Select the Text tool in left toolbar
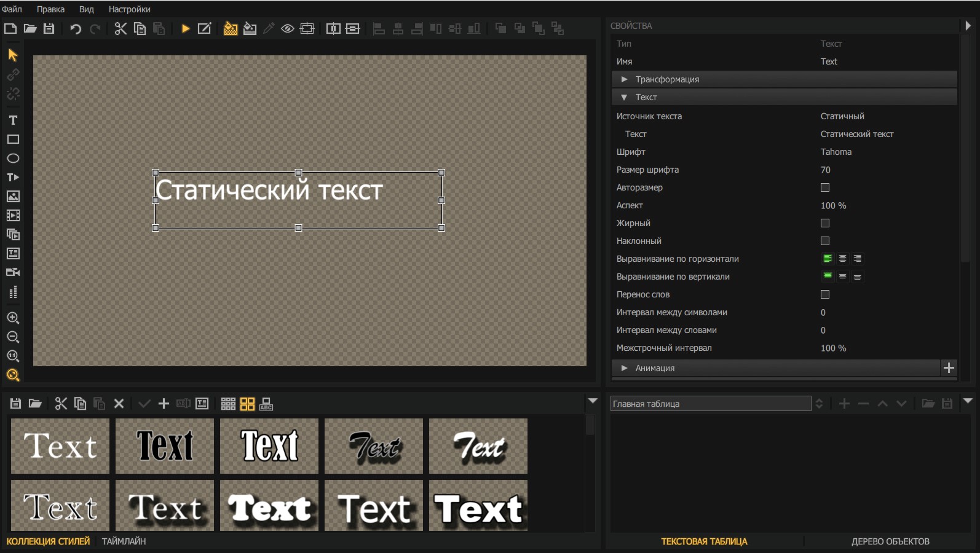 click(13, 120)
